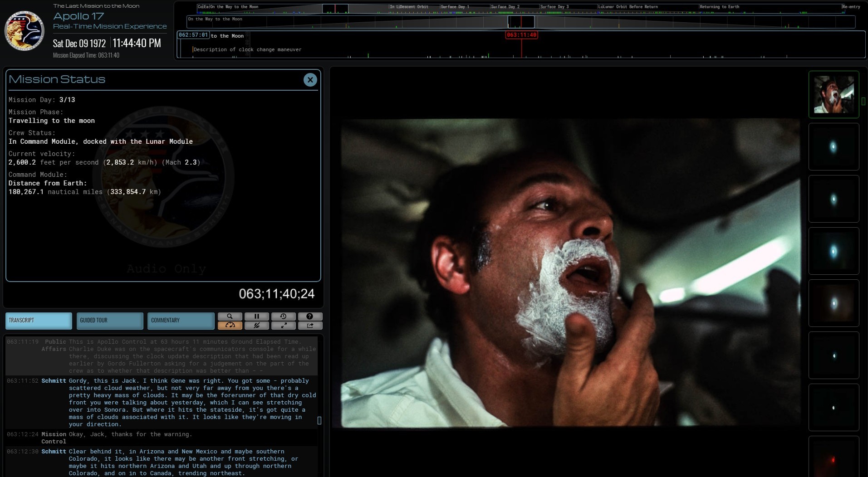Select the shaving astronaut photo thumbnail

click(834, 95)
